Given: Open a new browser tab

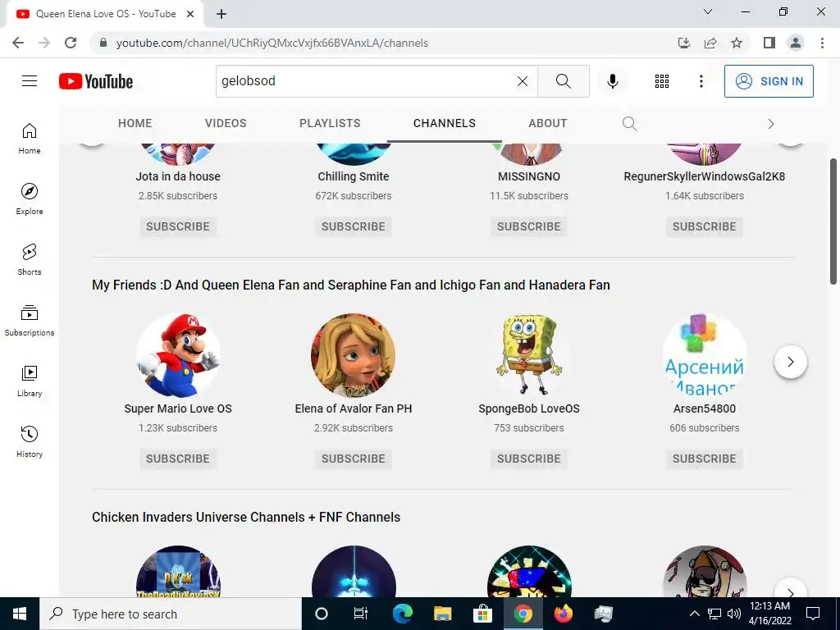Looking at the screenshot, I should [221, 14].
